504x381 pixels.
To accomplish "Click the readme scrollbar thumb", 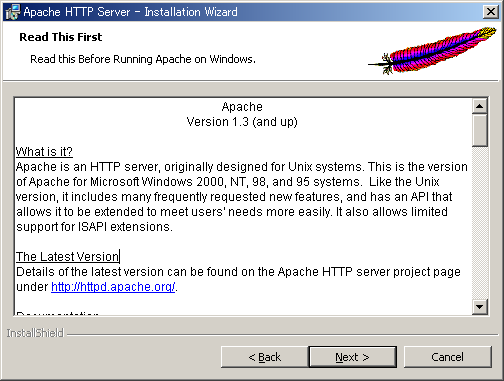I will click(480, 130).
